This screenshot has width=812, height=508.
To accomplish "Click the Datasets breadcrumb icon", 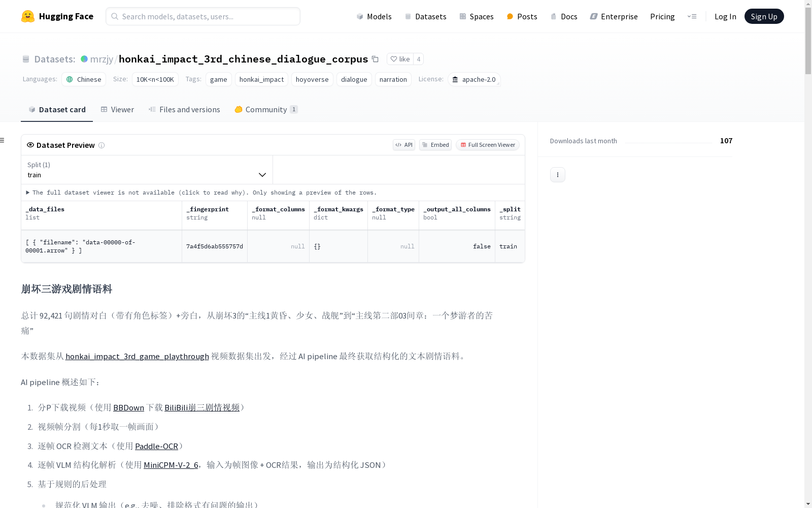I will [x=26, y=59].
